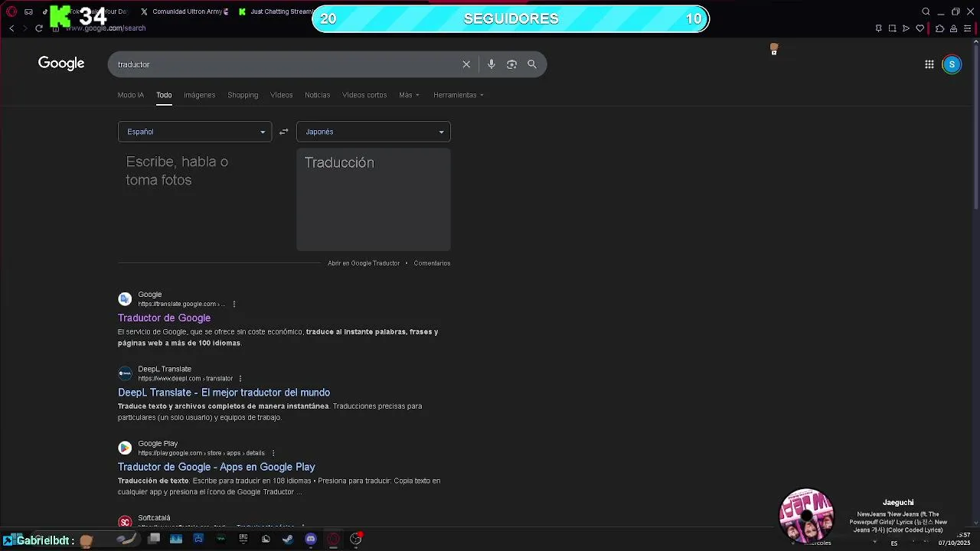Open Traductor de Google Apps in Google Play
This screenshot has height=551, width=980.
pos(216,467)
